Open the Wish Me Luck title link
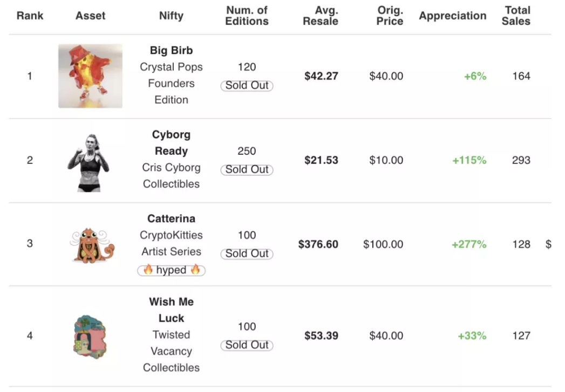The image size is (565, 392). (171, 310)
